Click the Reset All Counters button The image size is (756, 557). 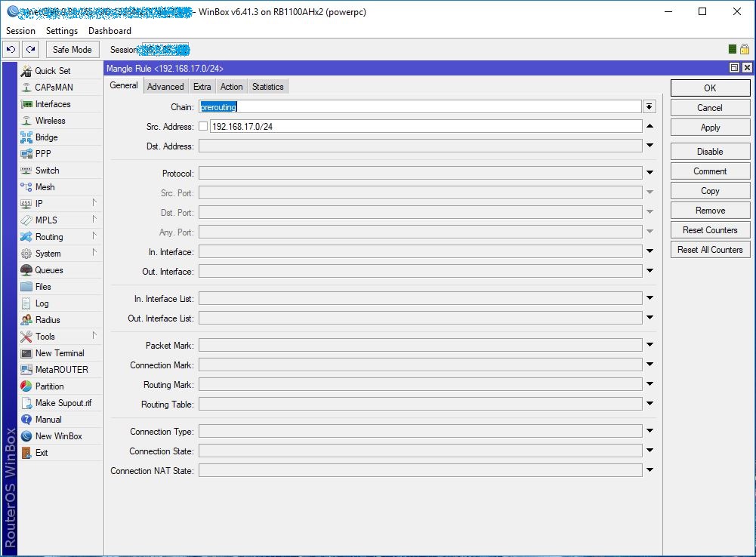[710, 250]
